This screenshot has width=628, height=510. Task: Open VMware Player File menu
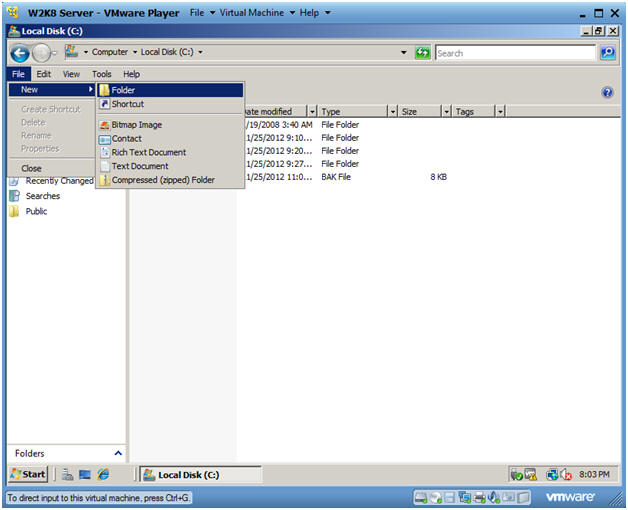[x=202, y=13]
